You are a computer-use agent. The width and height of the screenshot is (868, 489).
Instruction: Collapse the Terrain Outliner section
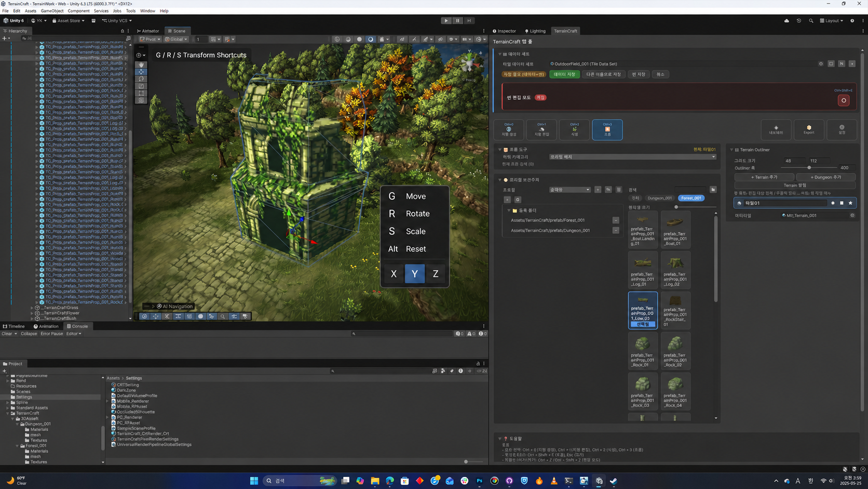(732, 150)
